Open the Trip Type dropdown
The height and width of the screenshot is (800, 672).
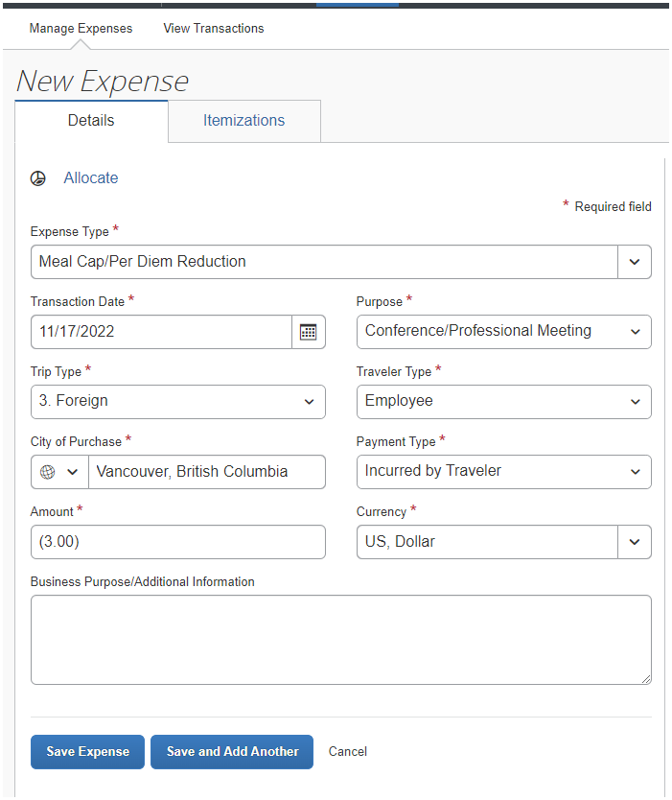click(178, 402)
